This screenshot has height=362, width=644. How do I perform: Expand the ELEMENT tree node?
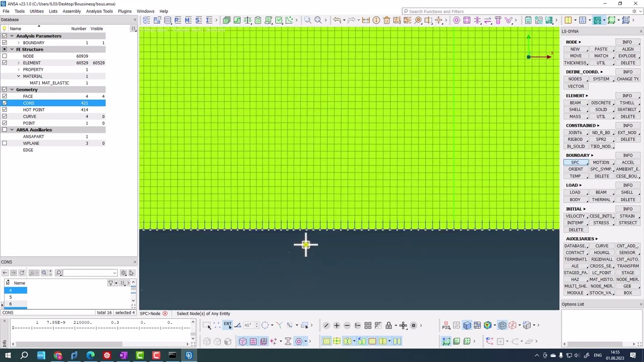19,63
